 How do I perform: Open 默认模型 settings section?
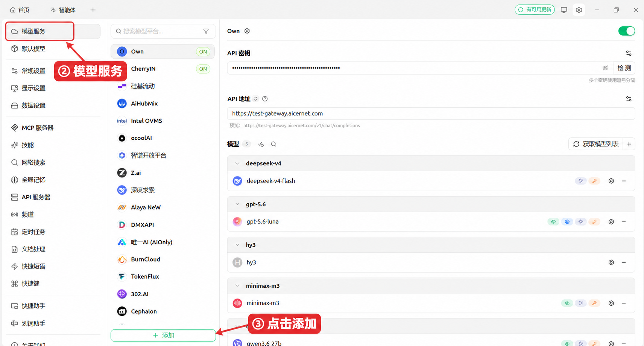[53, 49]
